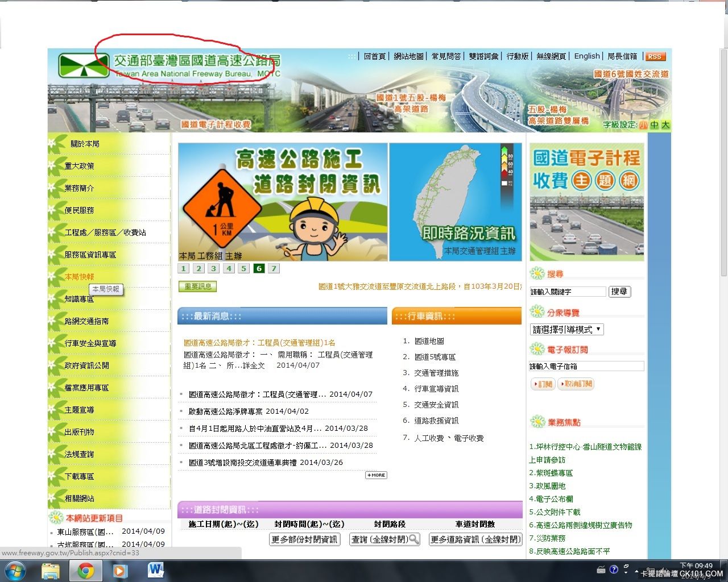The width and height of the screenshot is (728, 582).
Task: Open 國道3號增設南投交流道通車典禮 news
Action: (243, 462)
